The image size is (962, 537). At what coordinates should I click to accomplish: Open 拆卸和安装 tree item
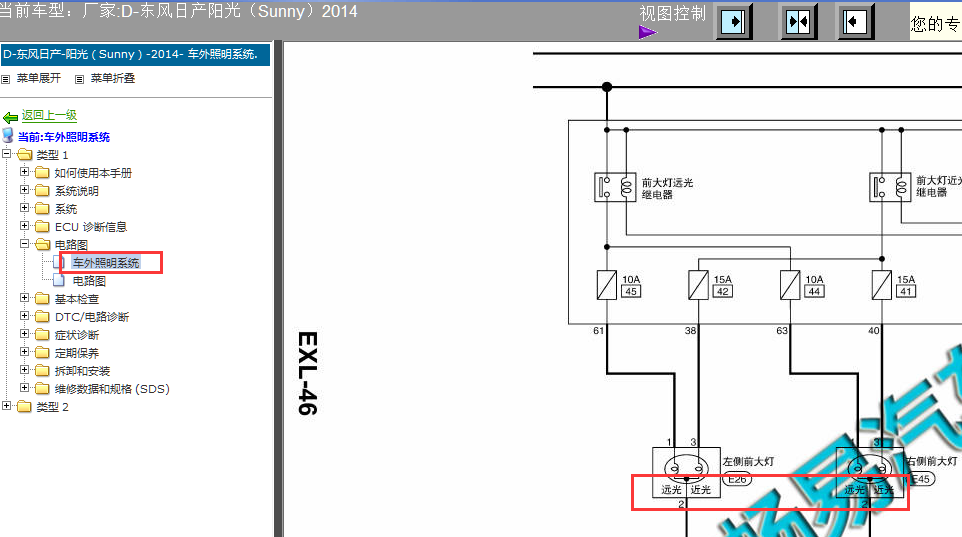pyautogui.click(x=82, y=371)
